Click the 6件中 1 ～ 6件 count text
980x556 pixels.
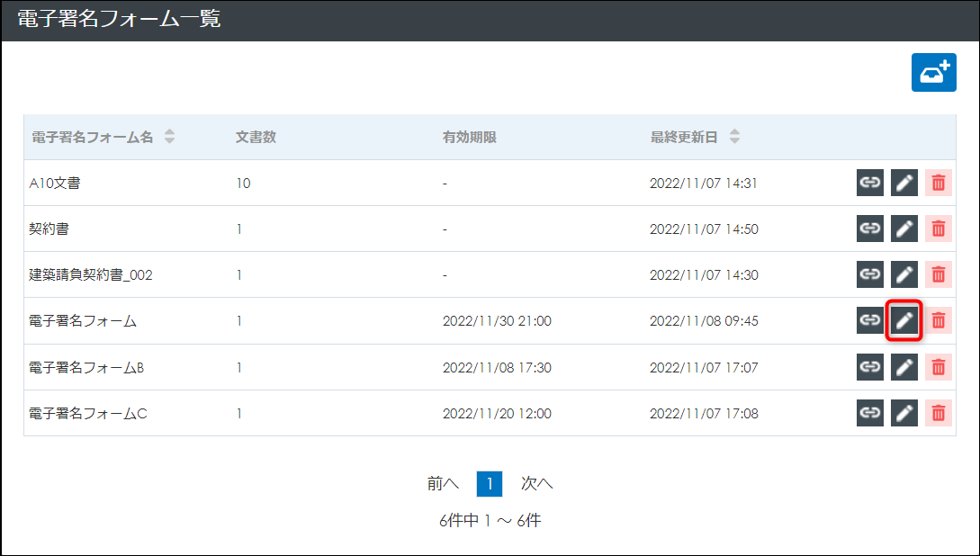tap(490, 520)
